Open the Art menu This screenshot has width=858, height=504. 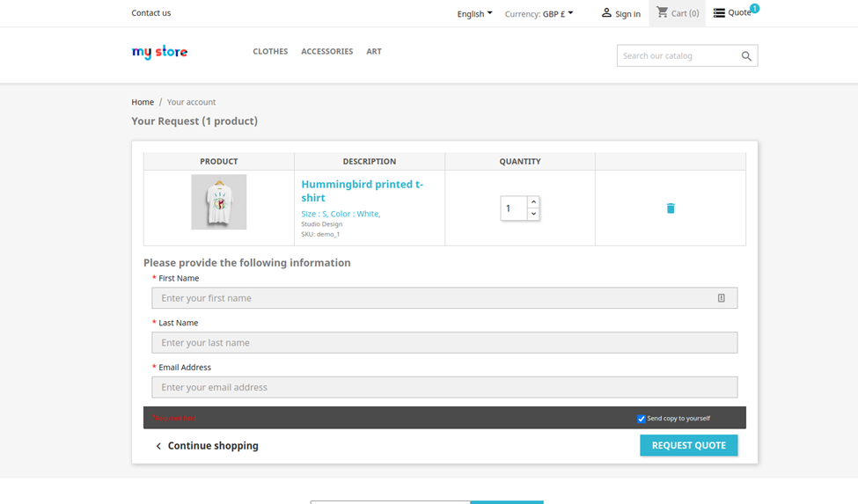point(374,51)
